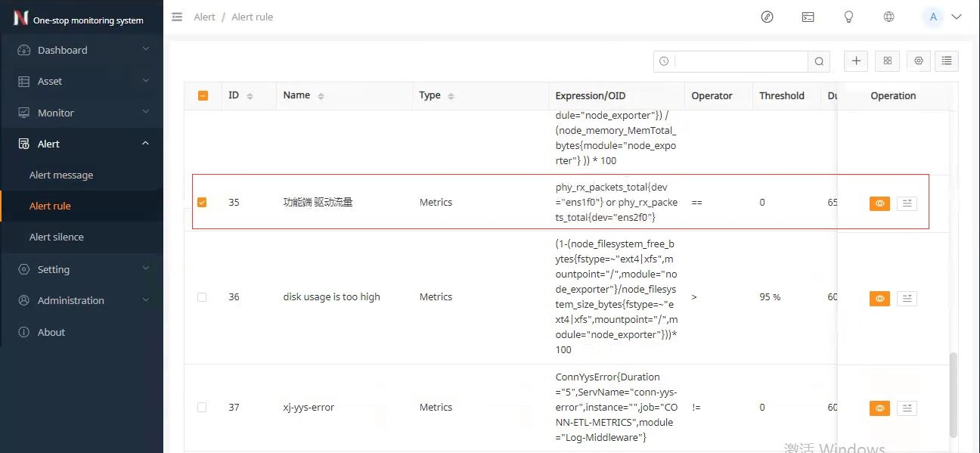The image size is (980, 453).
Task: Collapse sidebar with hamburger menu icon
Action: tap(177, 17)
